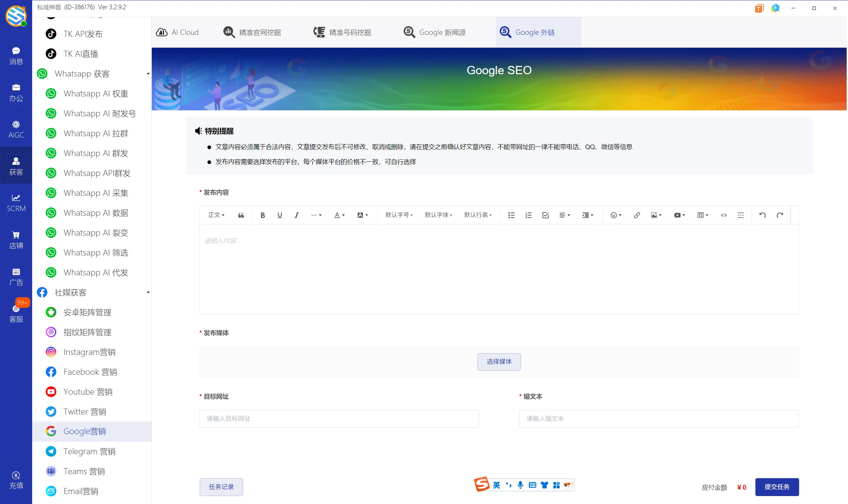Undo the last edit with the undo arrow
This screenshot has height=504, width=848.
(x=762, y=215)
